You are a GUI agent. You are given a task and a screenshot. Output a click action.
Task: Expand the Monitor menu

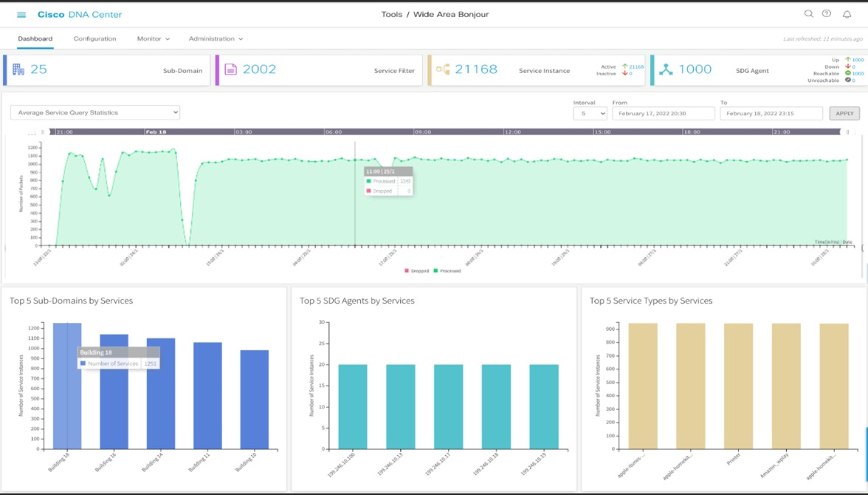click(x=153, y=38)
